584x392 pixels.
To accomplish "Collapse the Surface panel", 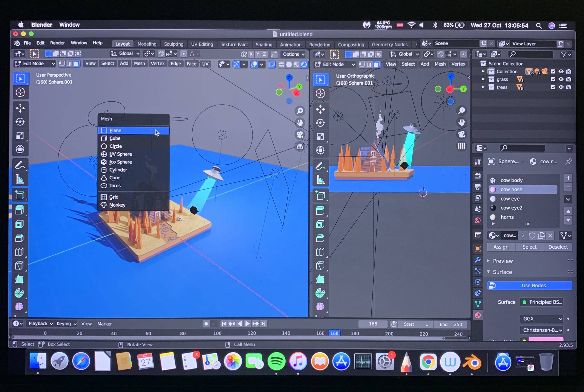I will [502, 272].
